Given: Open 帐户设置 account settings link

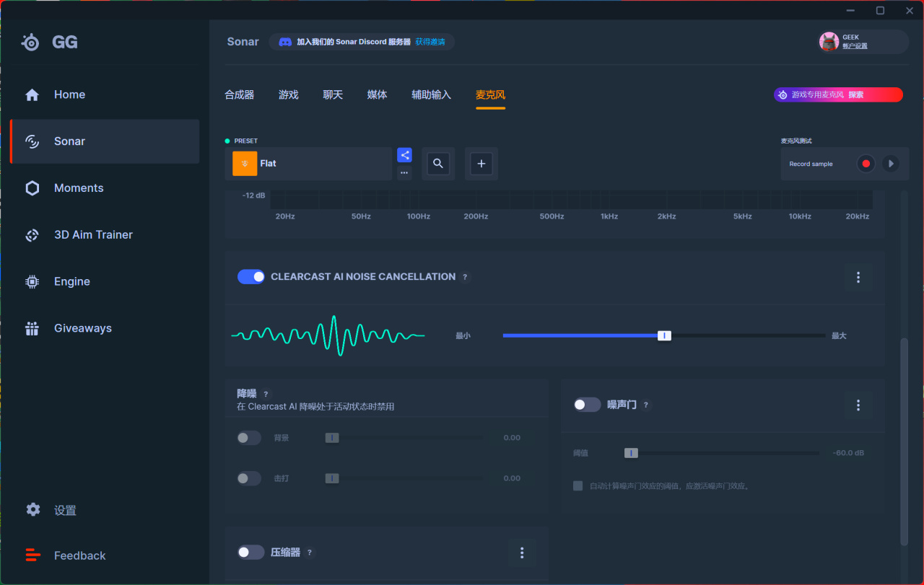Looking at the screenshot, I should (x=855, y=46).
